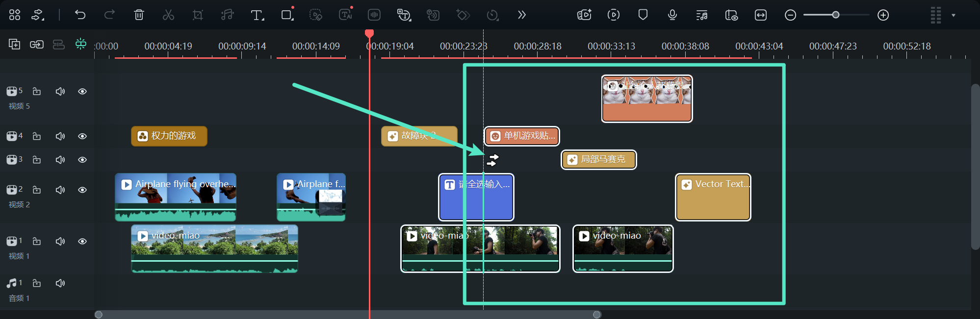Screen dimensions: 980x319
Task: Expand more toolbar tools with double chevron
Action: (521, 15)
